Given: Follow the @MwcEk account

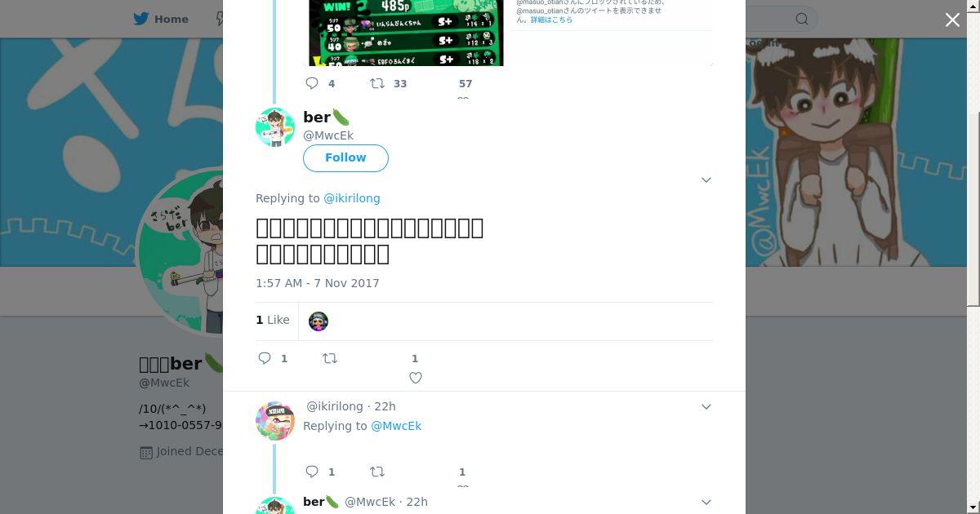Looking at the screenshot, I should [345, 157].
